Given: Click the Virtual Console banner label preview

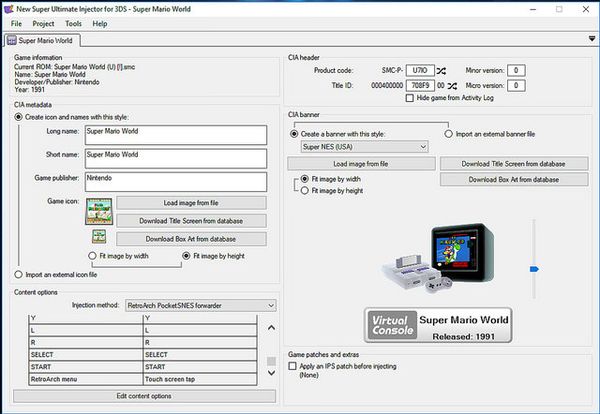Looking at the screenshot, I should (438, 325).
